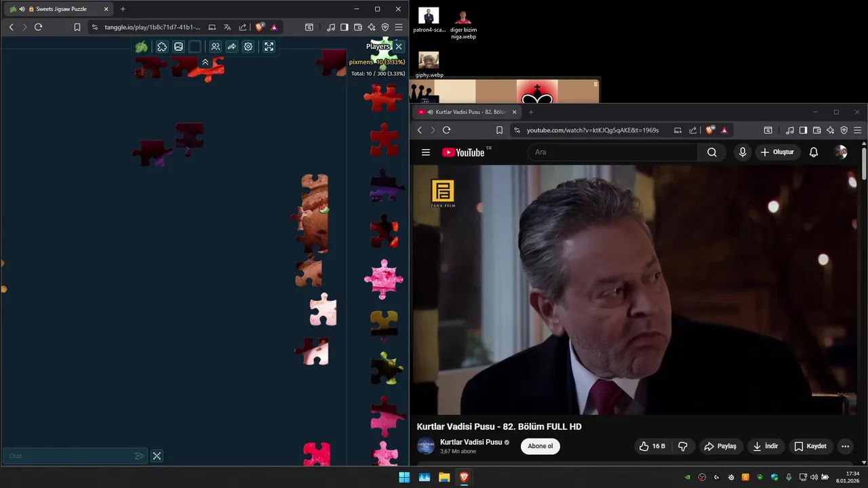
Task: Click the volume icon in system tray
Action: (x=814, y=477)
